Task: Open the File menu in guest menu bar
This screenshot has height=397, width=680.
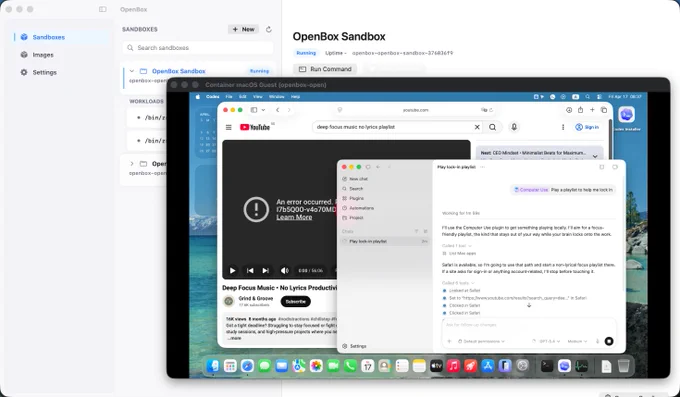Action: pyautogui.click(x=229, y=97)
